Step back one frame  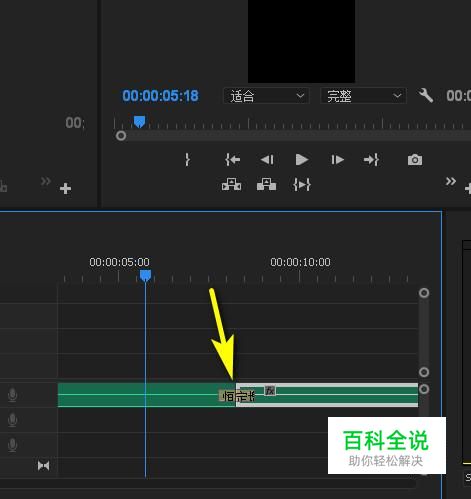(267, 160)
